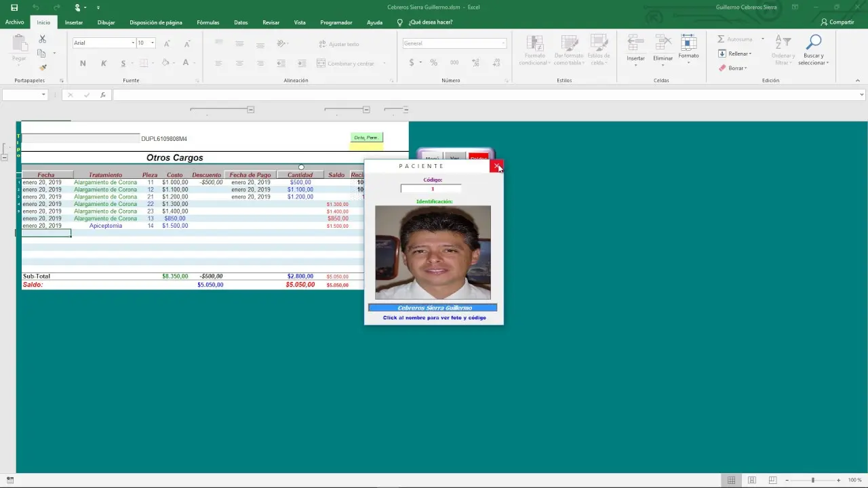Open the Rellenar dropdown
The height and width of the screenshot is (488, 868).
point(734,54)
